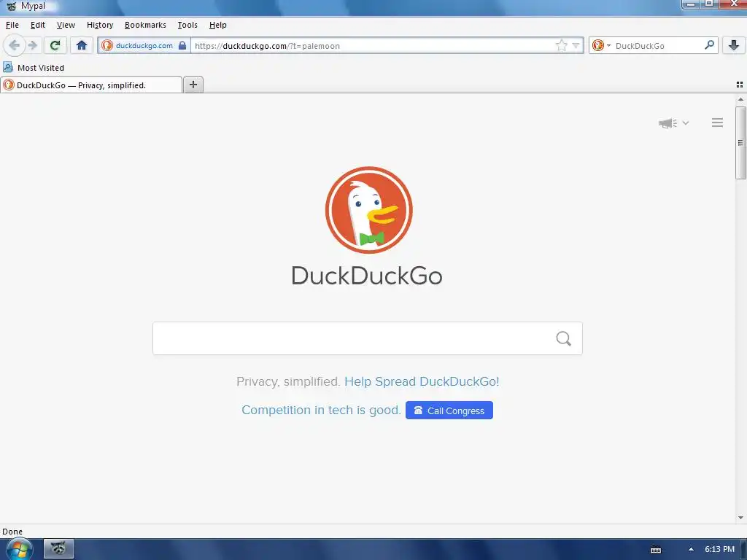Open the Most Visited bookmarks folder
This screenshot has width=747, height=560.
pyautogui.click(x=34, y=68)
